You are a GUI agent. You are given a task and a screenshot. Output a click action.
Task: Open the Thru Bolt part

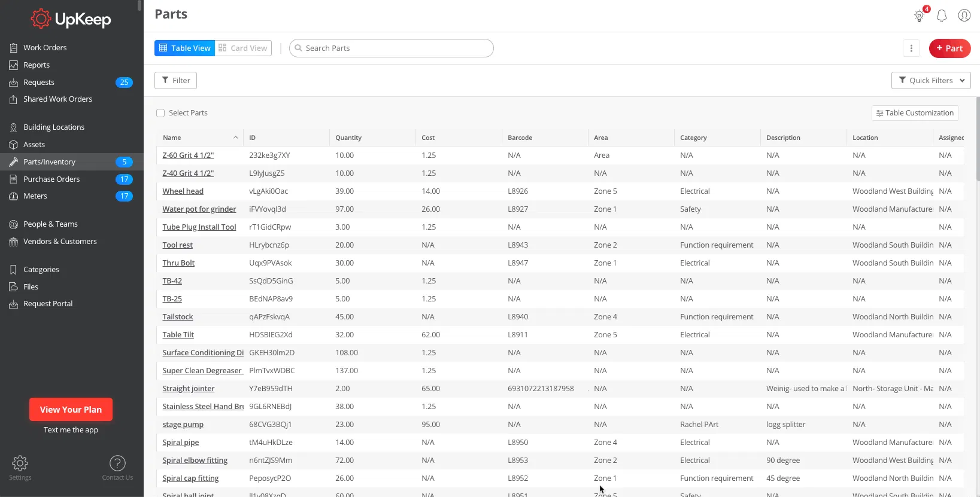coord(178,263)
